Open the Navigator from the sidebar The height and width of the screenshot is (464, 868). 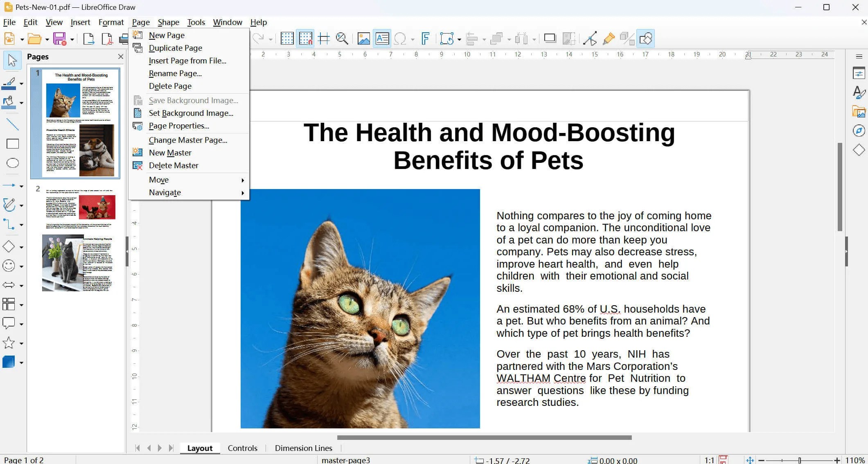[x=859, y=130]
